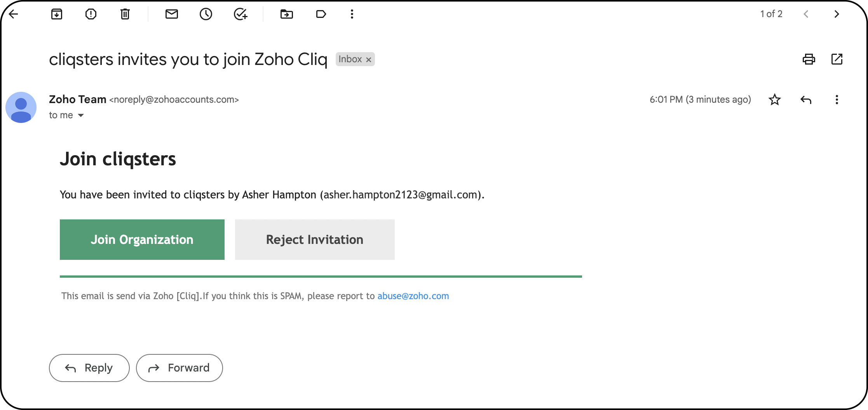Click the '6:01 PM (3 minutes ago)' timestamp
This screenshot has height=410, width=868.
point(700,100)
